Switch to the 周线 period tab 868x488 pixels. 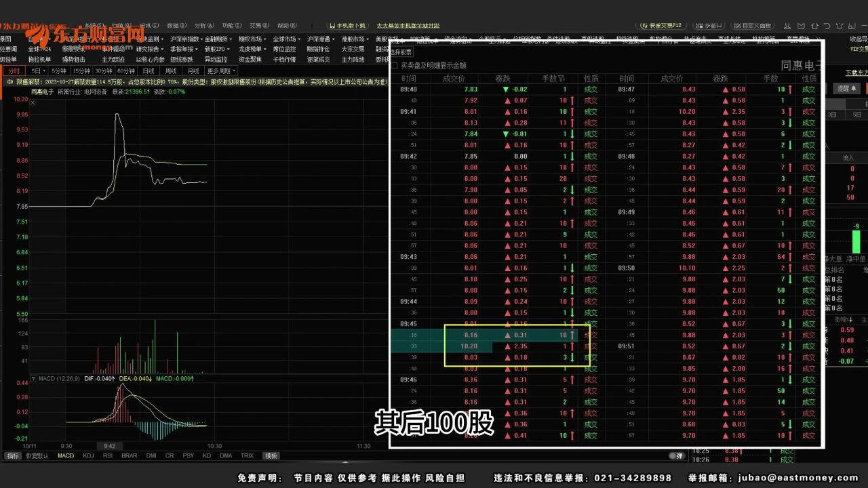[x=171, y=70]
